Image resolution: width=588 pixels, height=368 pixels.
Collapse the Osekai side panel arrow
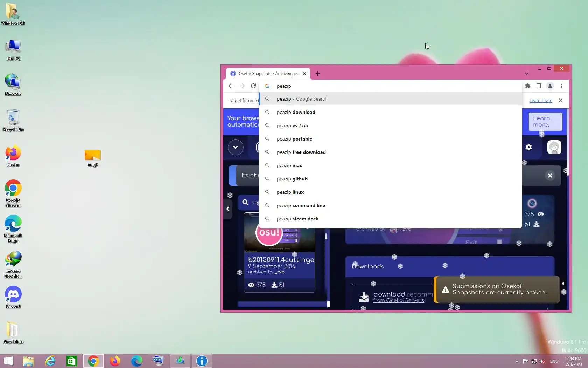pyautogui.click(x=228, y=209)
